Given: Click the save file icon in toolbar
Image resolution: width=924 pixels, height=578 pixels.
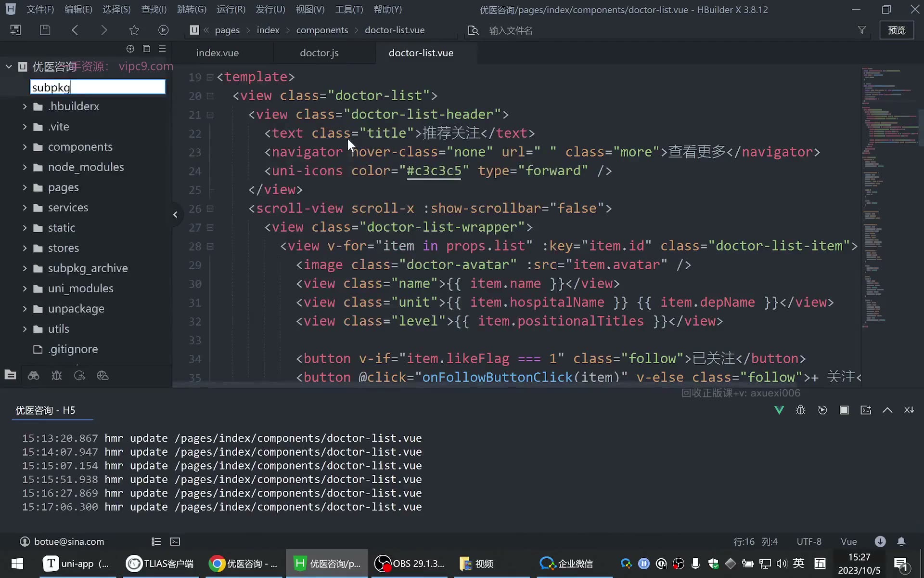Looking at the screenshot, I should 45,30.
